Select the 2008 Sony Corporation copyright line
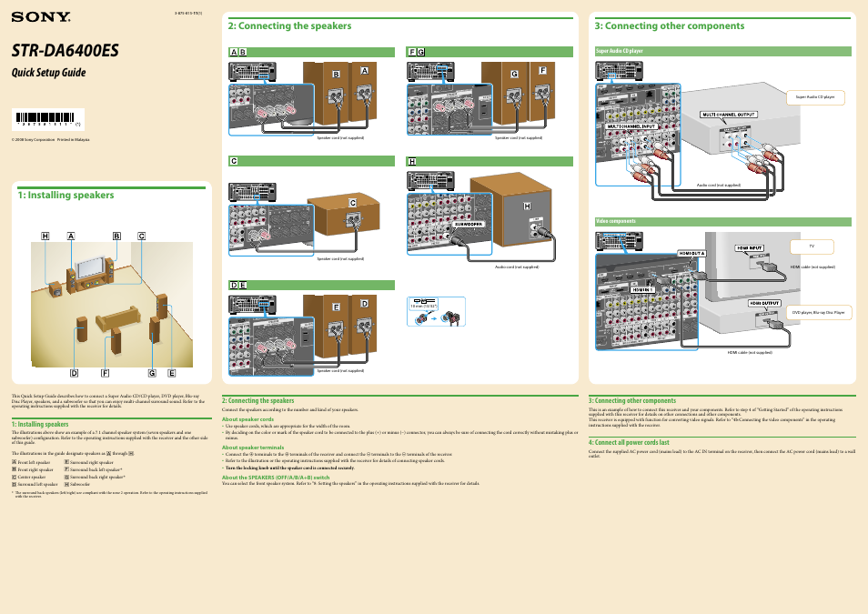 coord(50,139)
